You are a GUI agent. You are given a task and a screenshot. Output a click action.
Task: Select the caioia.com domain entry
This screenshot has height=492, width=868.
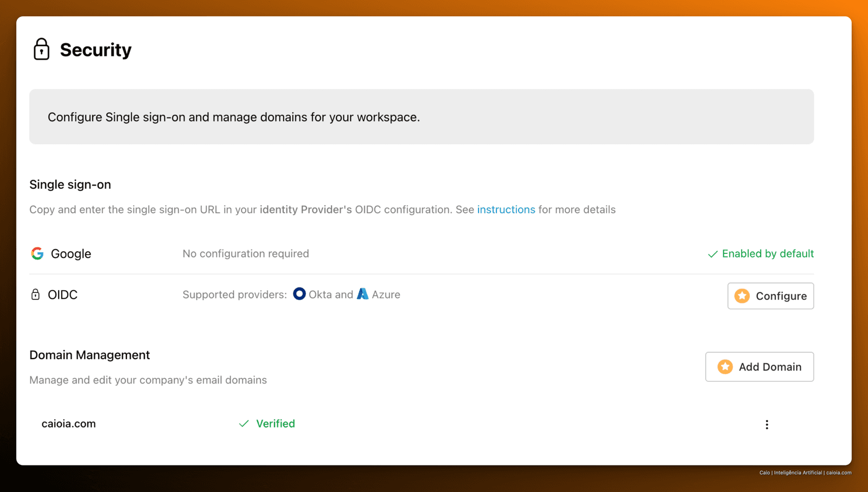(x=69, y=424)
